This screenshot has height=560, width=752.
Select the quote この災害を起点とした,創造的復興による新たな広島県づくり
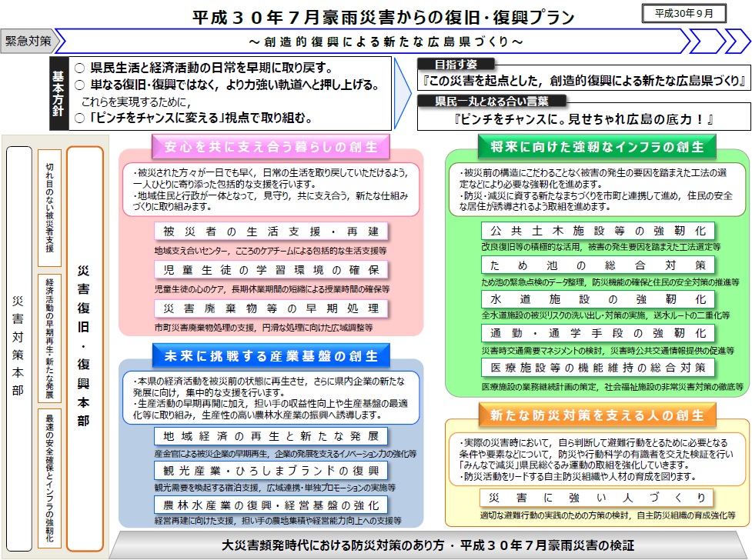click(584, 81)
